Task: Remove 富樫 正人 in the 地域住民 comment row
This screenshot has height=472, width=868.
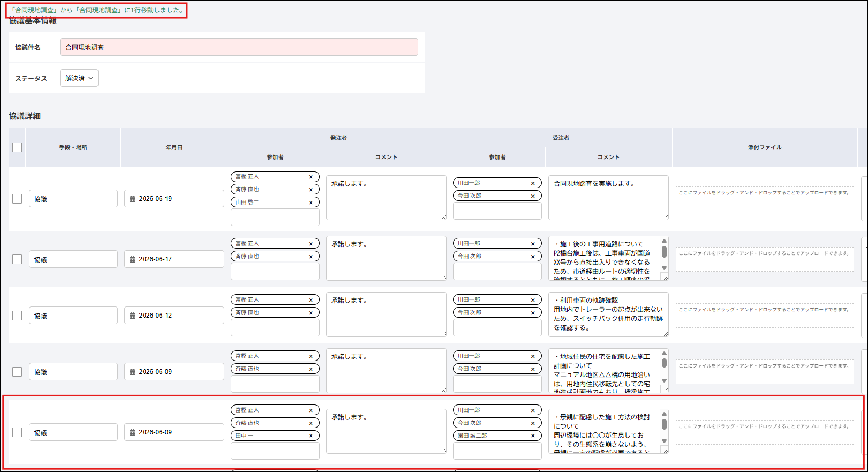Action: [x=311, y=356]
